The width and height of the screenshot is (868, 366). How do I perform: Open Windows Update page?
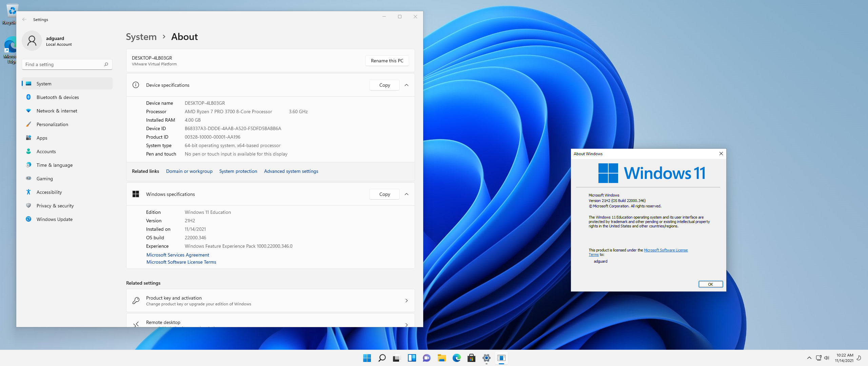click(x=67, y=219)
